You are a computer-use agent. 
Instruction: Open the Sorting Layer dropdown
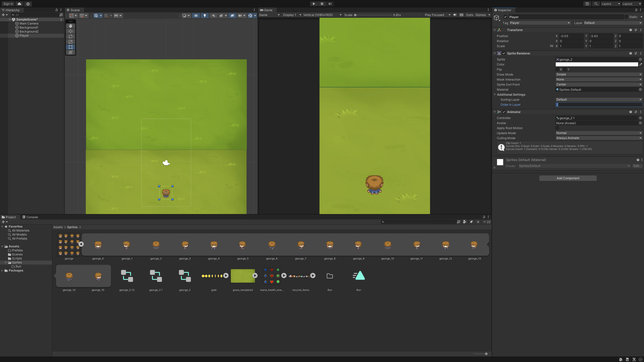coord(598,99)
